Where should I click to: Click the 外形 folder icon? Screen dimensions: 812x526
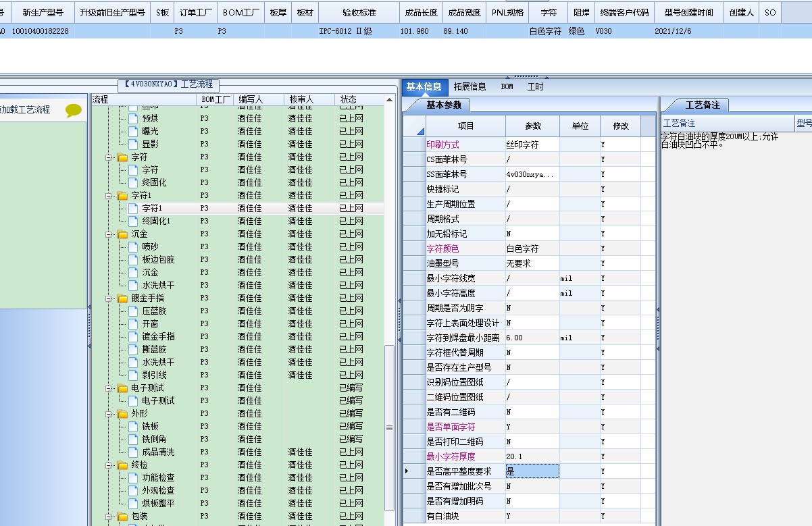(x=122, y=414)
